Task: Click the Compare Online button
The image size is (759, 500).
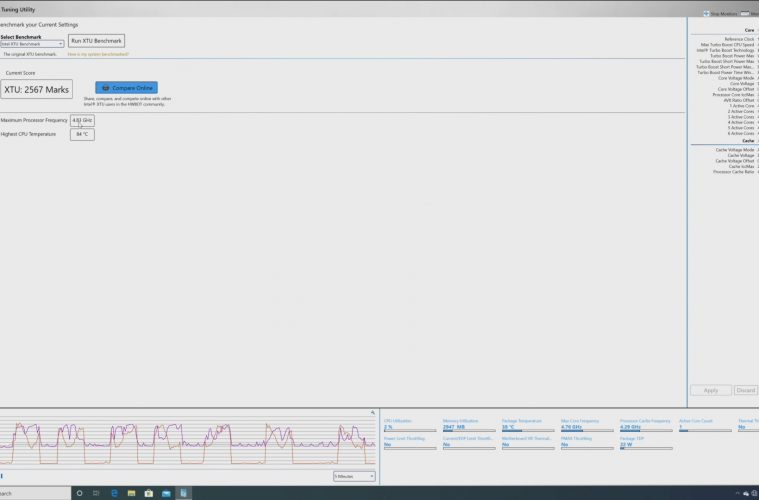Action: click(x=126, y=88)
